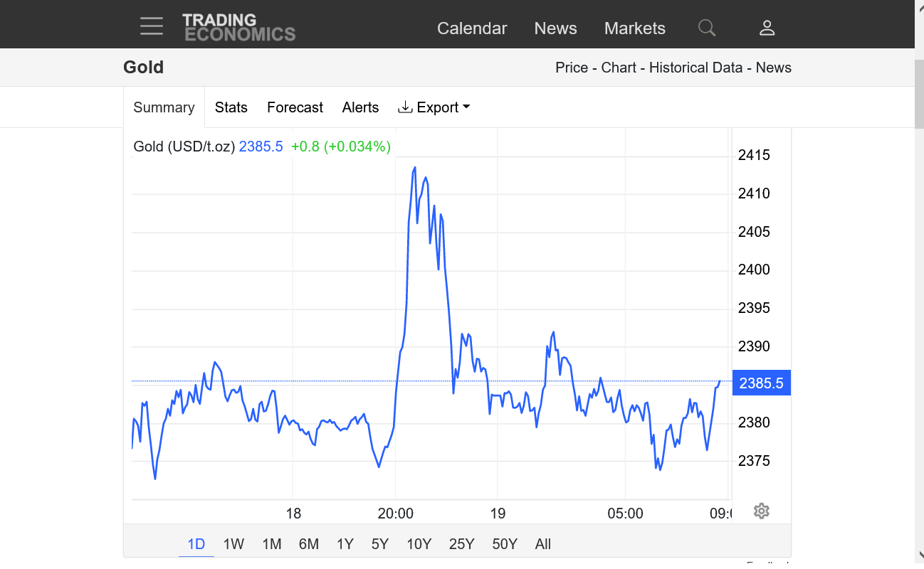
Task: Select the 6M chart range
Action: (309, 544)
